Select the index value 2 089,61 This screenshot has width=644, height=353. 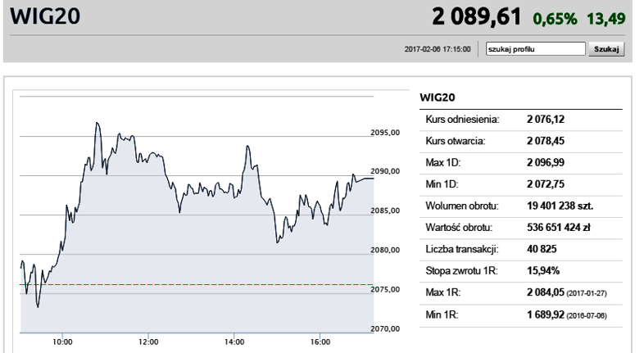pos(476,17)
